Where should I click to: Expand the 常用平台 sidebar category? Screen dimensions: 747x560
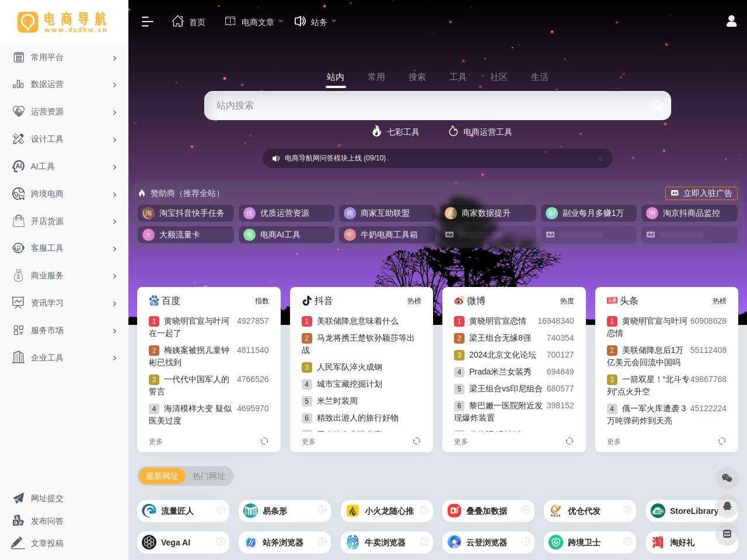click(64, 57)
